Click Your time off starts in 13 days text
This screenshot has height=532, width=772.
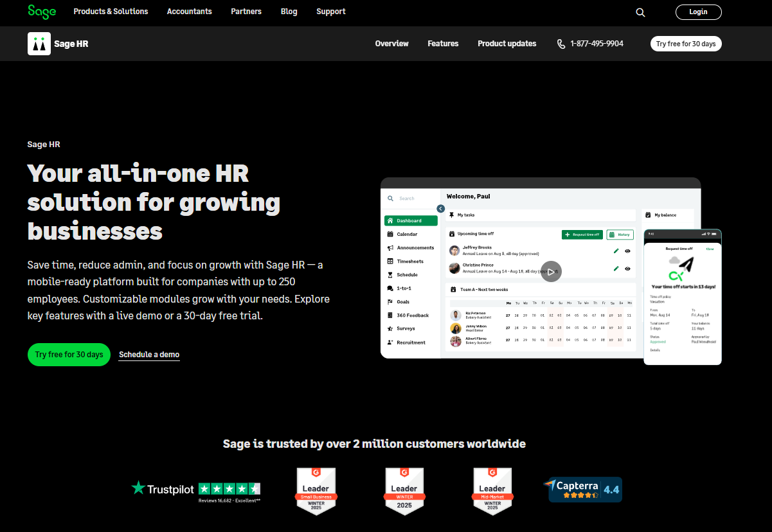click(683, 287)
